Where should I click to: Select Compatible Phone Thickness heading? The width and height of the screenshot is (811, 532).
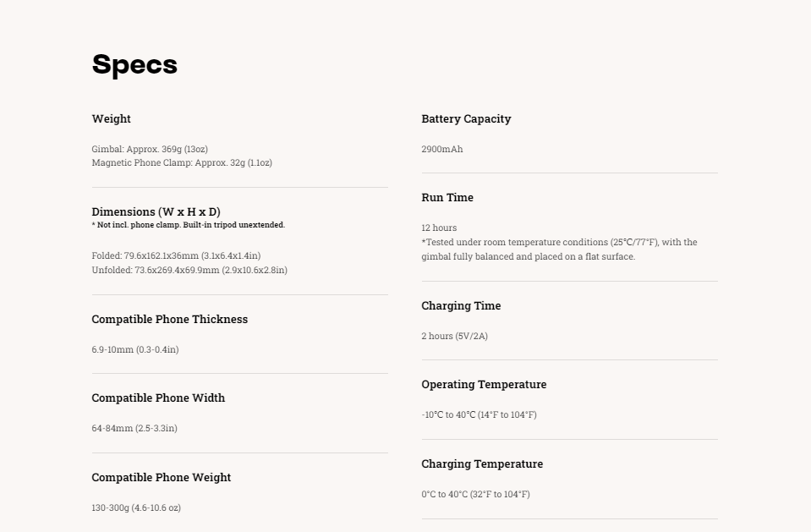[170, 320]
